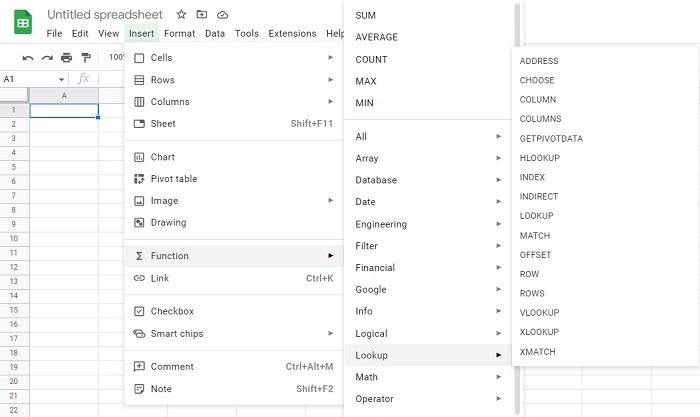
Task: Select row 10 header
Action: [x=14, y=238]
